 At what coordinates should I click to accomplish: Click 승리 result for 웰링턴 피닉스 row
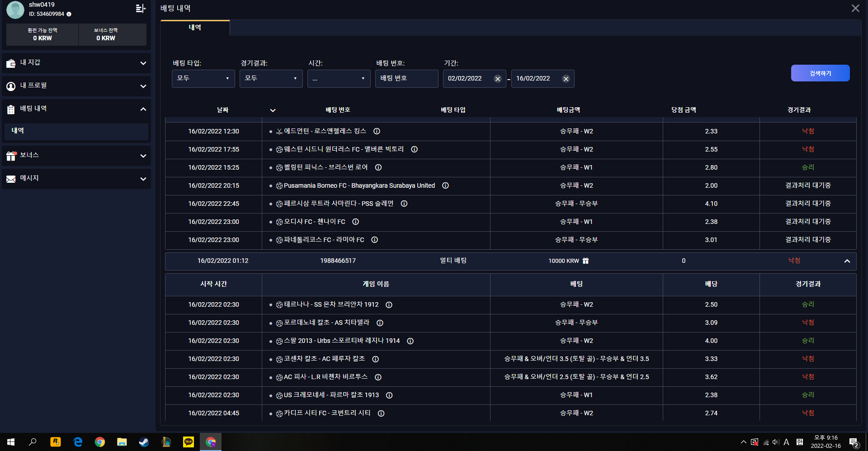tap(808, 167)
